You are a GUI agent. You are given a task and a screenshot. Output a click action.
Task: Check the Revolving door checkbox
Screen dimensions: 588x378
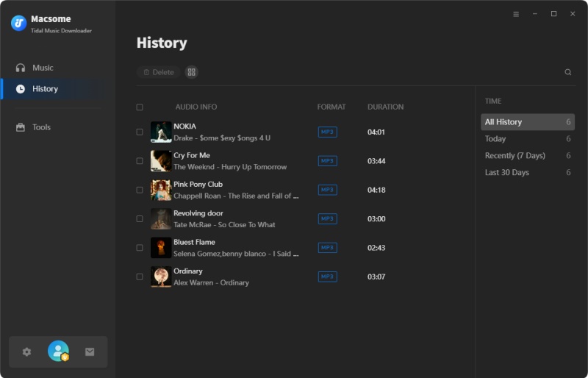click(140, 219)
